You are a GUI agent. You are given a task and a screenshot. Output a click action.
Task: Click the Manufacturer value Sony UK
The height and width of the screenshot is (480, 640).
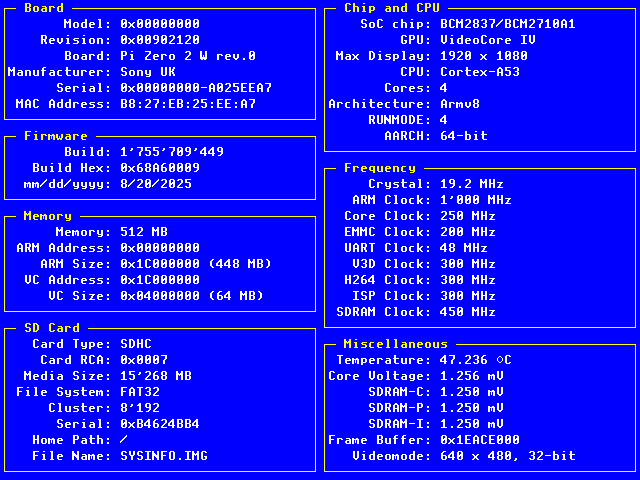pos(148,72)
